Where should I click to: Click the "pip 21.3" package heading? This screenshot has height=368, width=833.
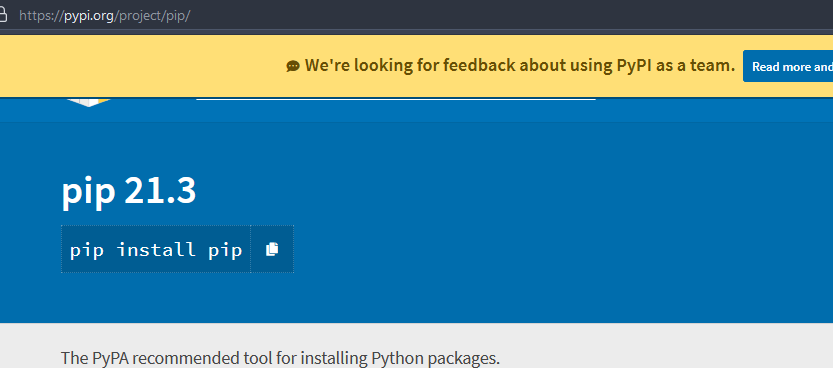129,191
